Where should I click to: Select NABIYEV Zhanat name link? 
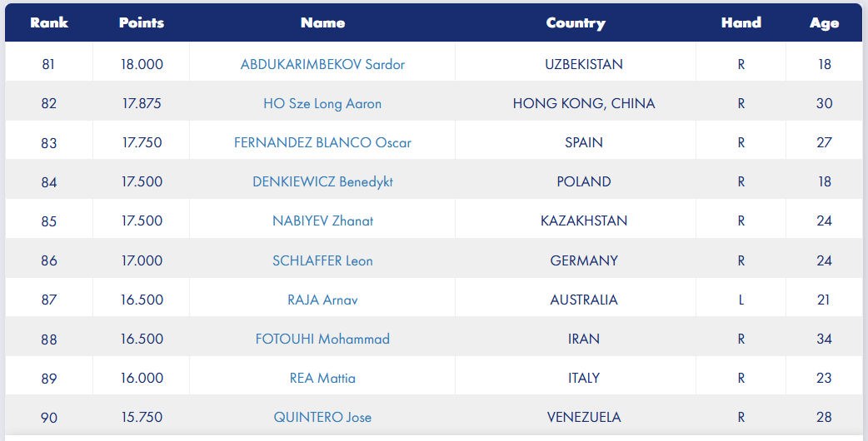click(x=322, y=220)
